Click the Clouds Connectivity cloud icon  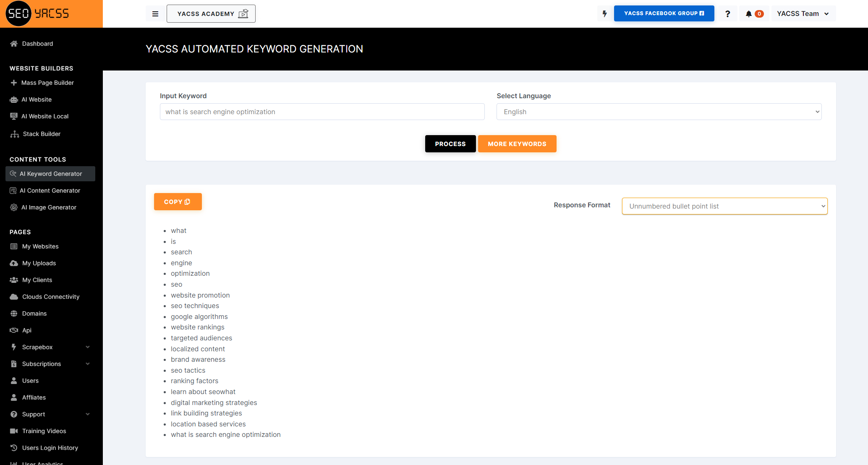coord(14,297)
